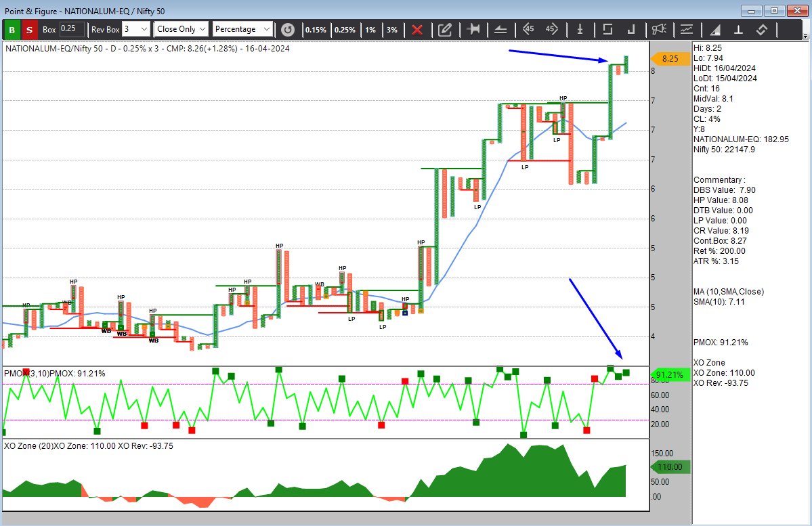This screenshot has width=812, height=526.
Task: Select the right-pointing 45 degree line tool
Action: (551, 29)
